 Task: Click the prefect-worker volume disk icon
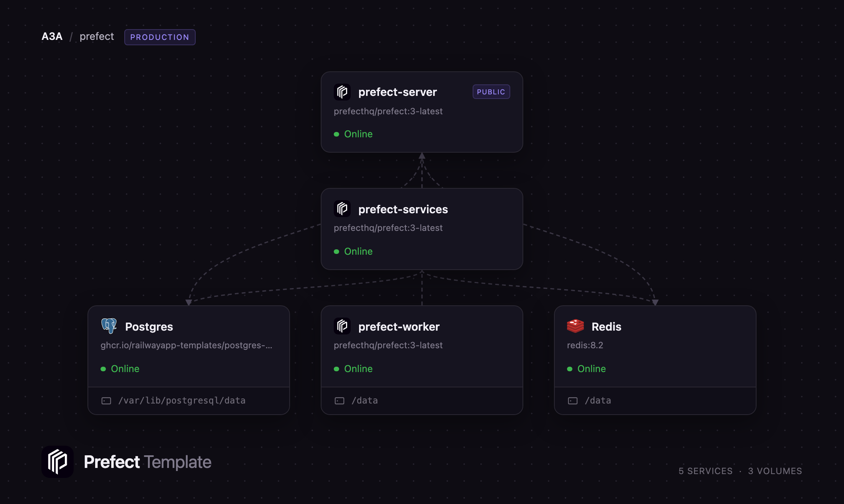tap(340, 401)
